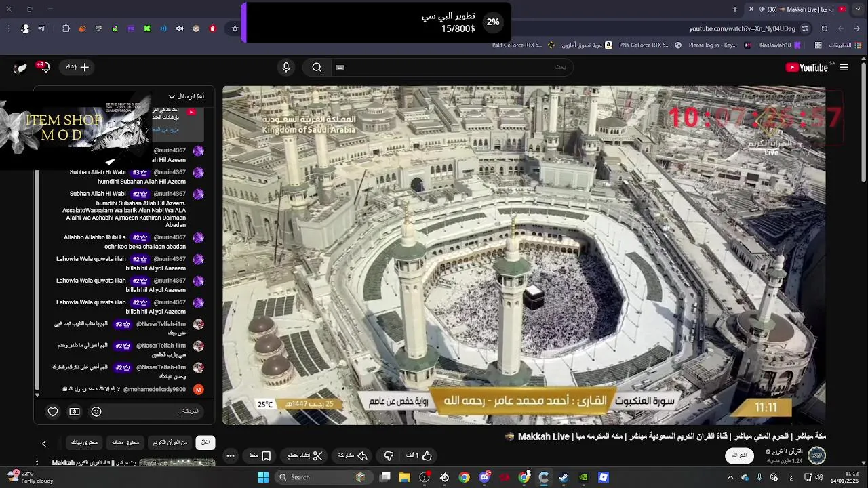Open the on-screen keyboard icon in search box

tap(340, 67)
